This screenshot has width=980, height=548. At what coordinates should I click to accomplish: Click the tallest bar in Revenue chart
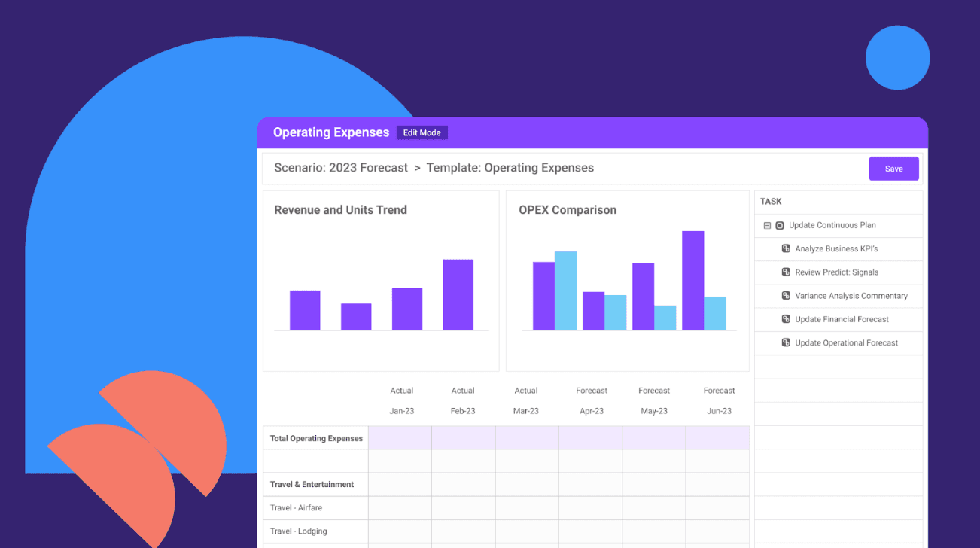pyautogui.click(x=458, y=295)
